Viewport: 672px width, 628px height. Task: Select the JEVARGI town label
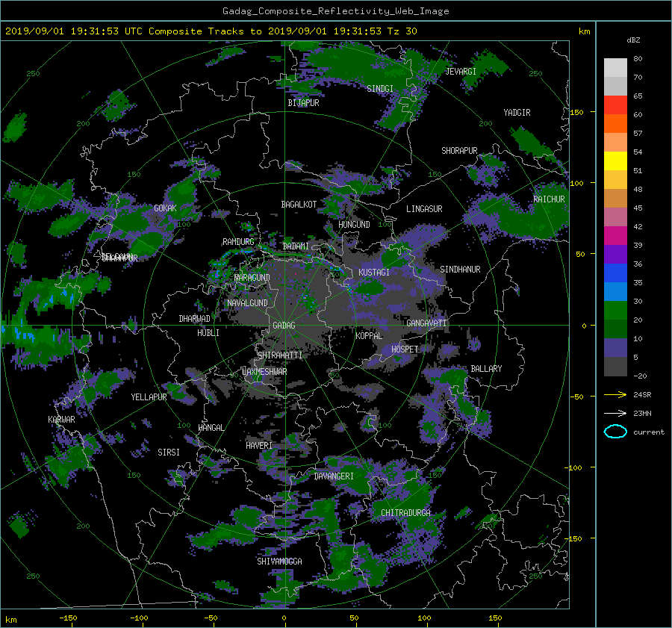tap(461, 72)
